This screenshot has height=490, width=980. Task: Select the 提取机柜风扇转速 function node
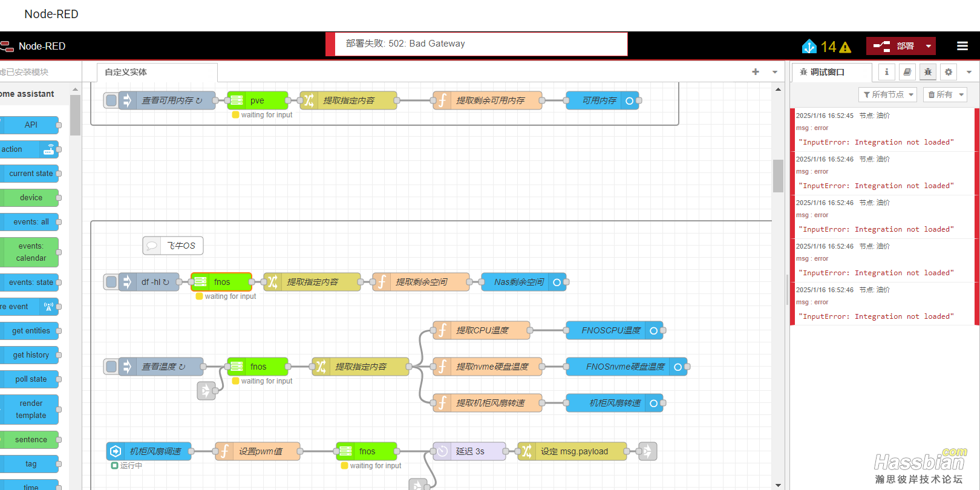click(x=488, y=403)
